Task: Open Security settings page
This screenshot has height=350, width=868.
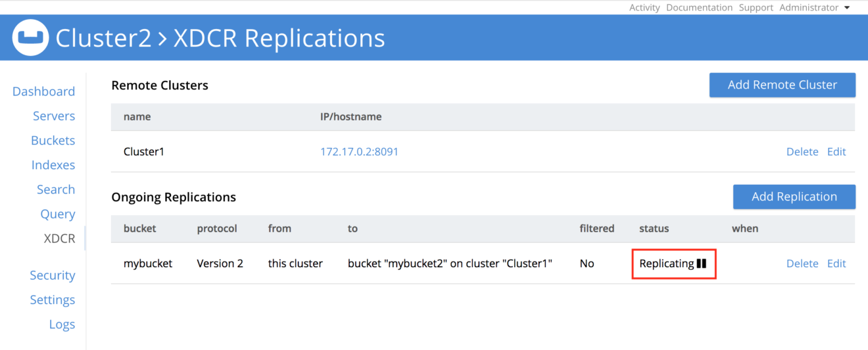Action: 53,275
